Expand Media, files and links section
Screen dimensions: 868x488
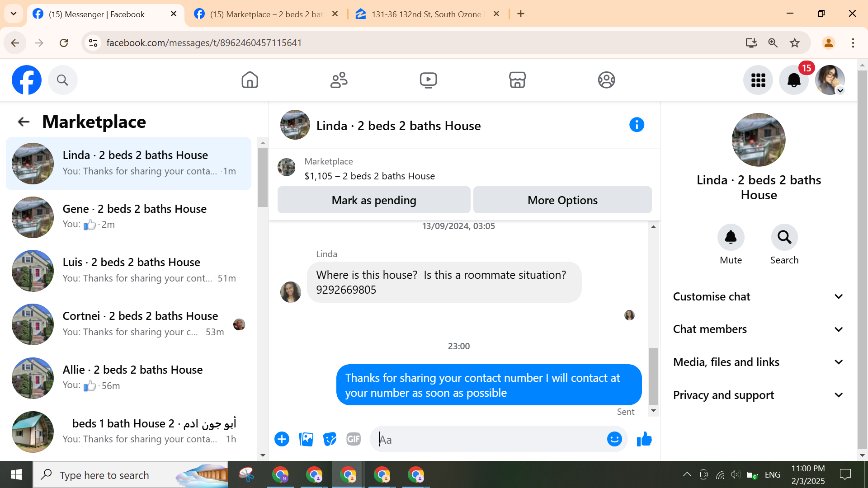758,362
